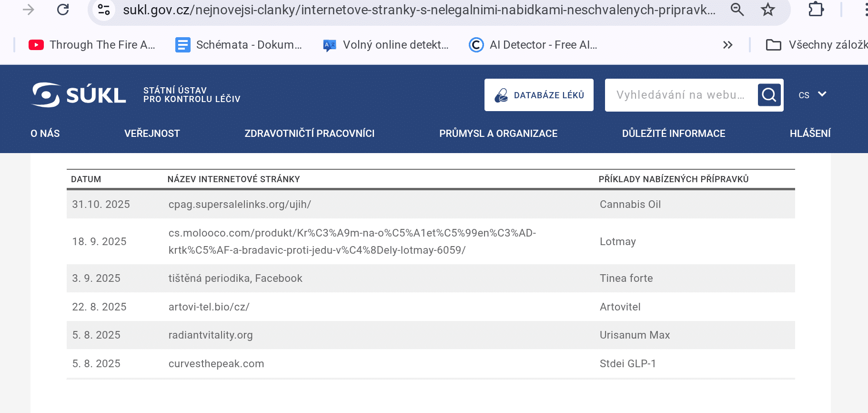Click the Databáze léků button
Screen dimensions: 868x413
[539, 95]
